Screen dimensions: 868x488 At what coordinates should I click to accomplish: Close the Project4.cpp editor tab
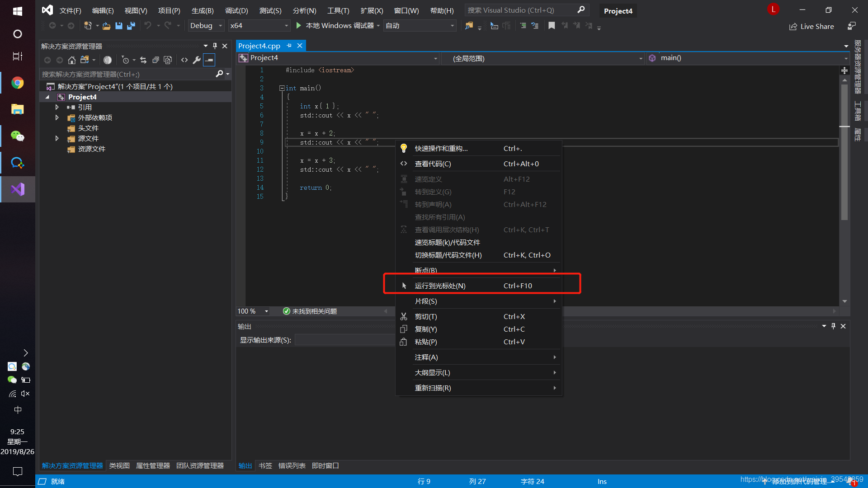(300, 46)
